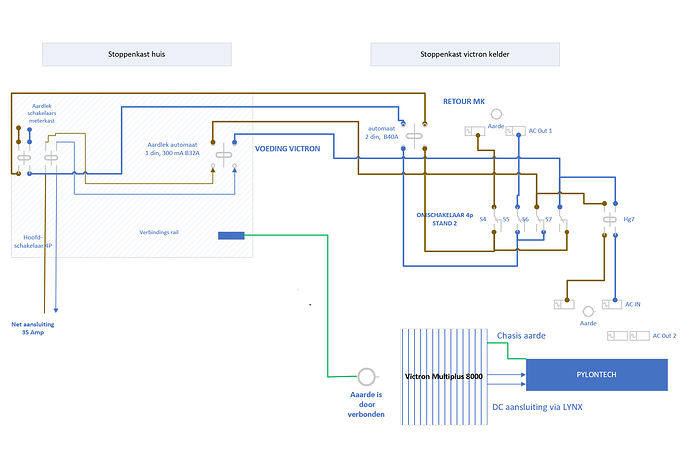Click the Verbindings rail label

pyautogui.click(x=159, y=232)
